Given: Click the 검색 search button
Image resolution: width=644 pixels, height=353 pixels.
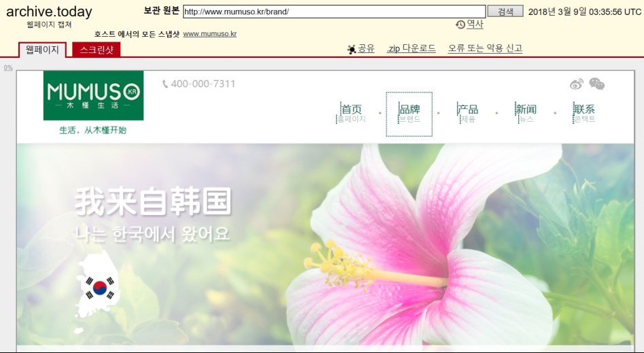Looking at the screenshot, I should tap(505, 12).
